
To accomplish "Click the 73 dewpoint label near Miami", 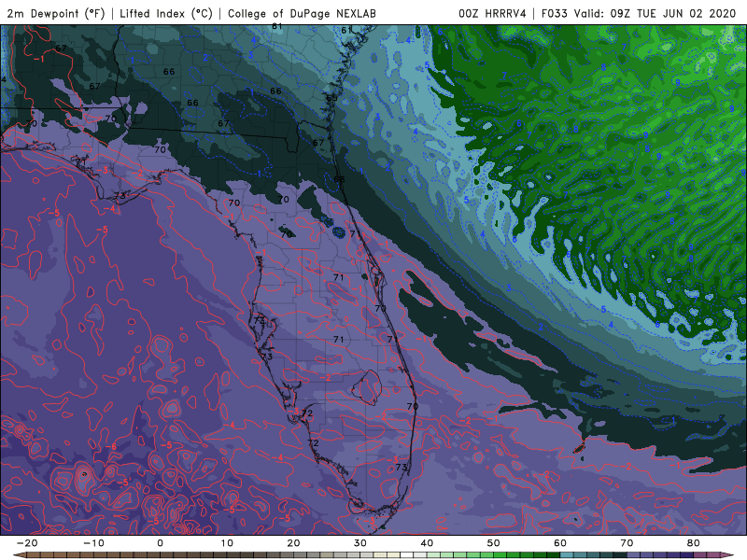I will tap(402, 468).
